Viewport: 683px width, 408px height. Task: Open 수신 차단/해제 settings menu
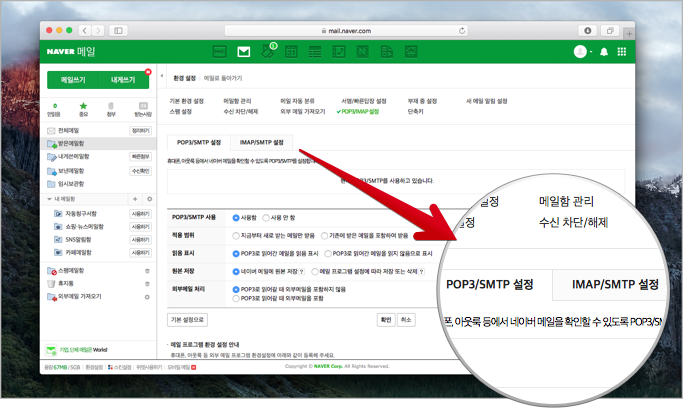(240, 111)
